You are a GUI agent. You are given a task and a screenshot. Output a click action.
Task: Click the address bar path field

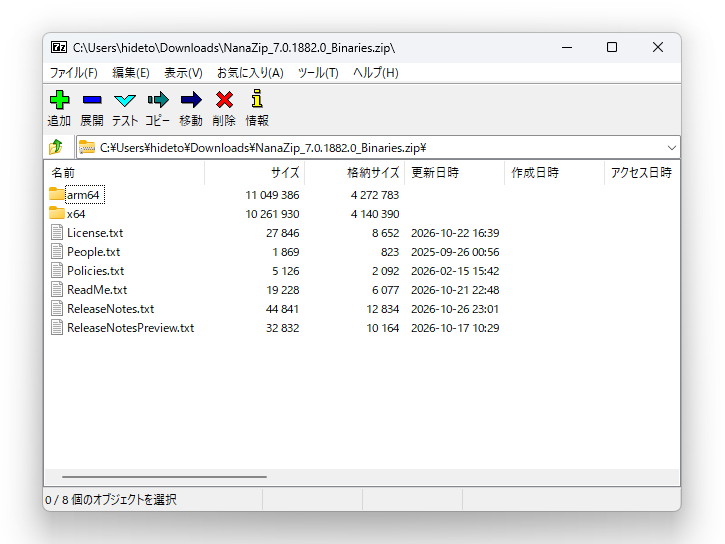[378, 147]
